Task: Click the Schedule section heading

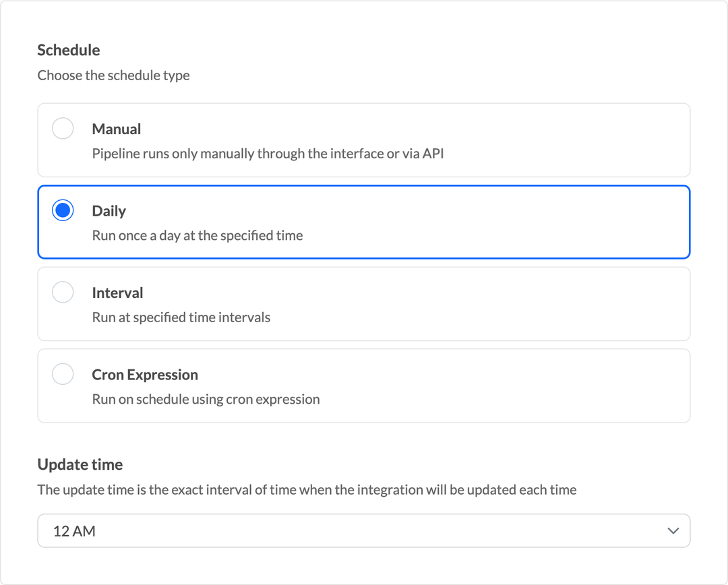Action: coord(69,50)
